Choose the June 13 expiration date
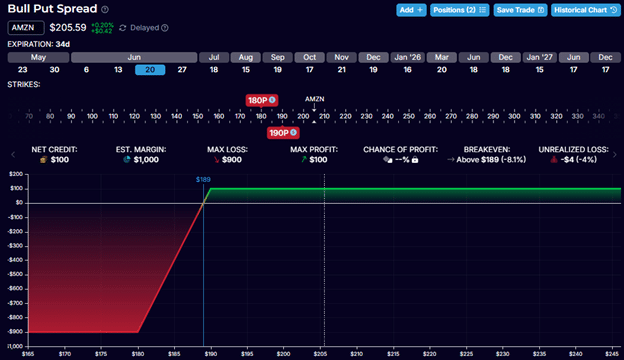The image size is (624, 360). click(118, 70)
